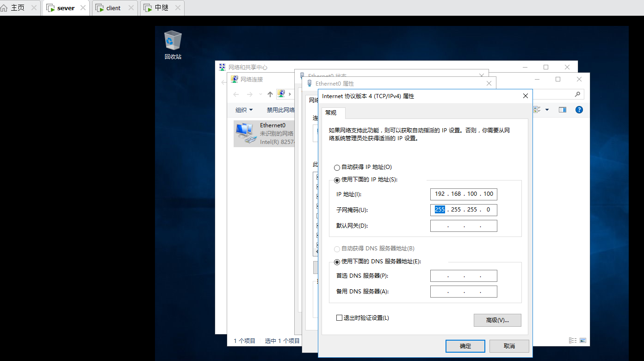Screen dimensions: 644x361
Task: Go forward in 网络连接 window
Action: pos(250,94)
